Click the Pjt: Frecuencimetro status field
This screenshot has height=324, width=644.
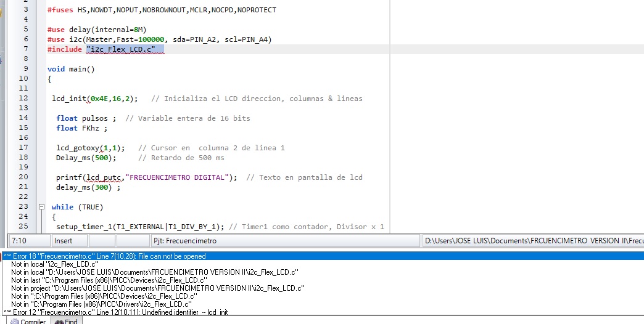[x=285, y=241]
